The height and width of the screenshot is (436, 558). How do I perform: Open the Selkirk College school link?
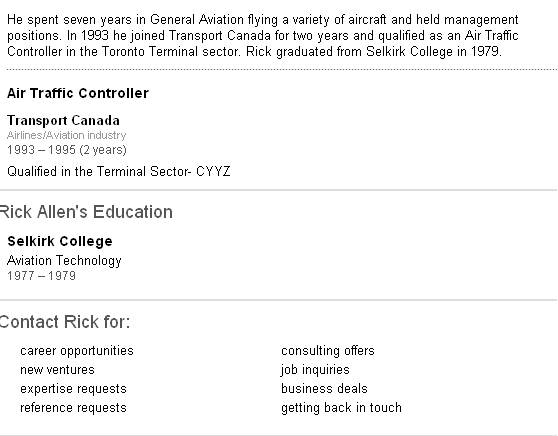60,241
